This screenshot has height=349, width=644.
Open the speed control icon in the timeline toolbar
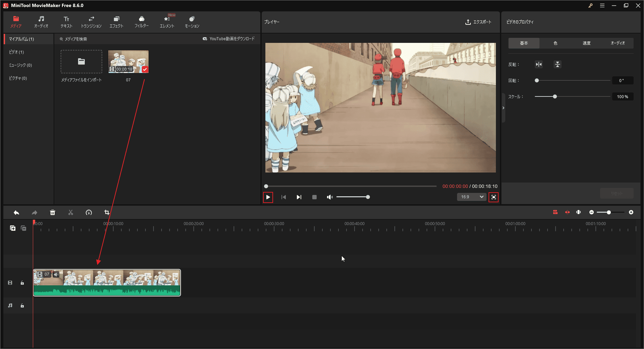click(x=89, y=212)
